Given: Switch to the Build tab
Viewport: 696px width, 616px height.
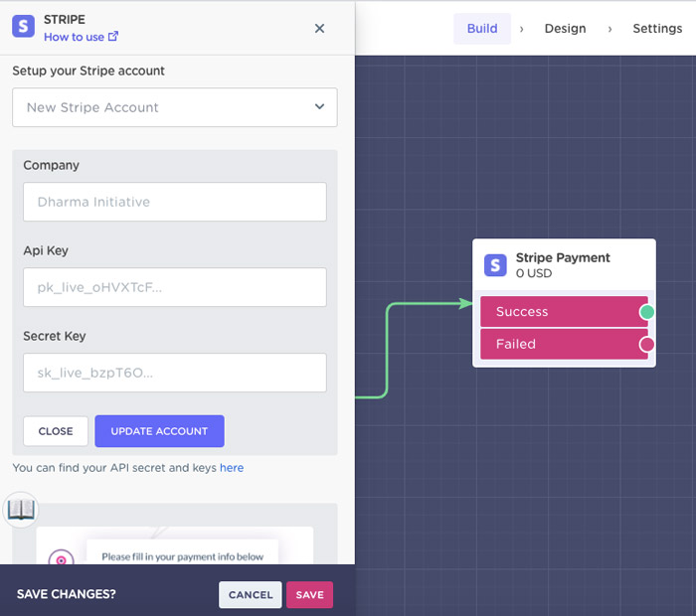Looking at the screenshot, I should pos(482,29).
